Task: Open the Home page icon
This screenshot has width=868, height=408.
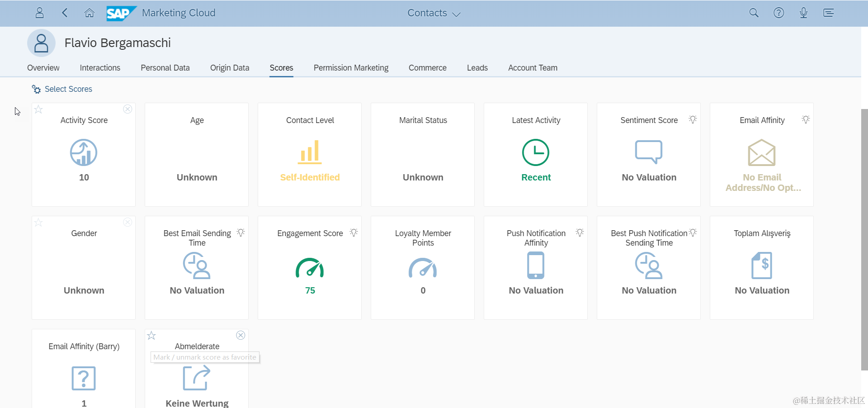Action: (x=90, y=13)
